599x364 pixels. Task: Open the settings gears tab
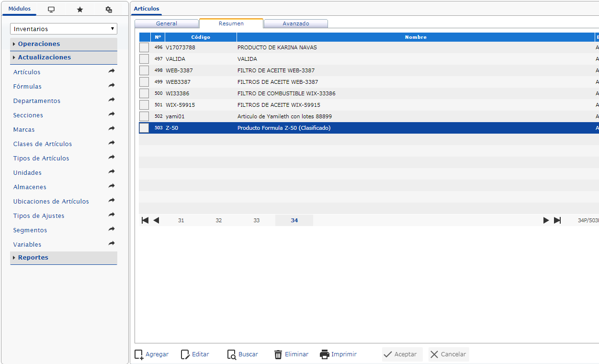coord(109,9)
